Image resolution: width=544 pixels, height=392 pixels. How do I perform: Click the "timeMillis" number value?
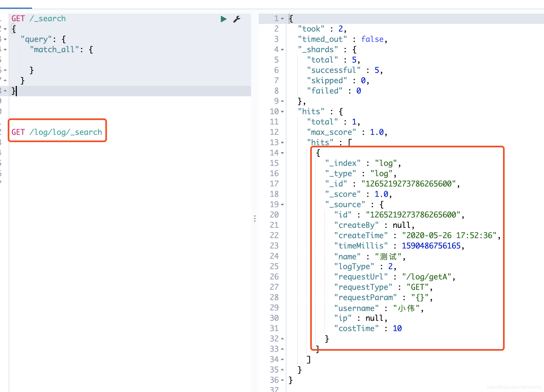[x=431, y=246]
